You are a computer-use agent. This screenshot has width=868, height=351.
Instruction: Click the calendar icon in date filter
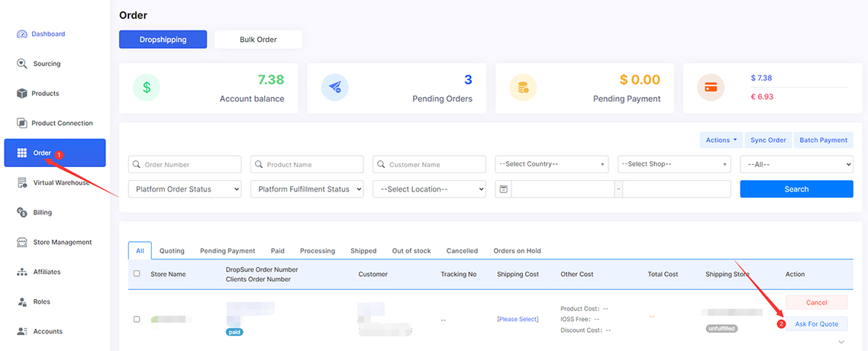click(503, 189)
